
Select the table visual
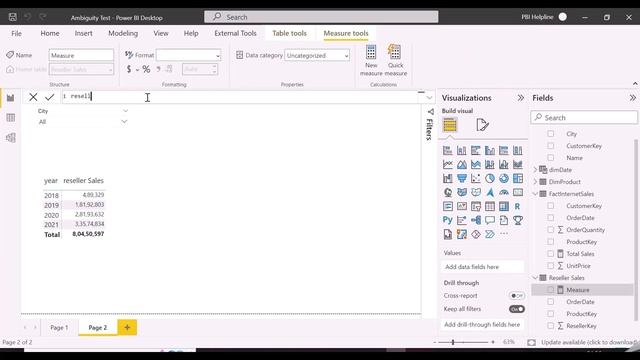click(490, 207)
